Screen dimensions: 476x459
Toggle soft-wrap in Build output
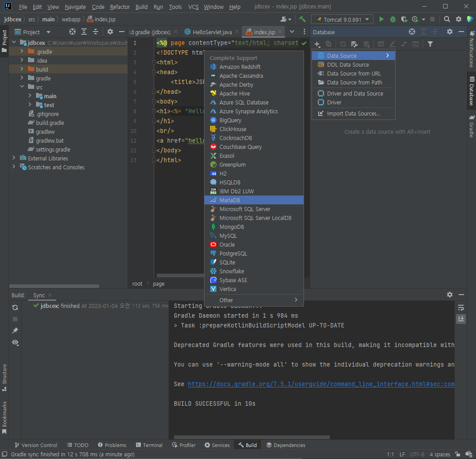pyautogui.click(x=461, y=307)
